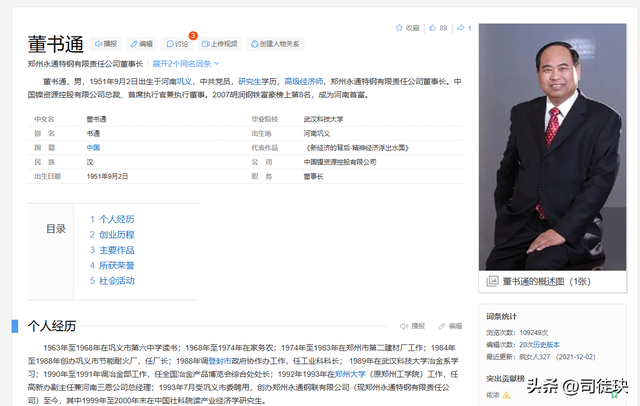Open the 登封市 link in 个人经历 text

click(220, 361)
